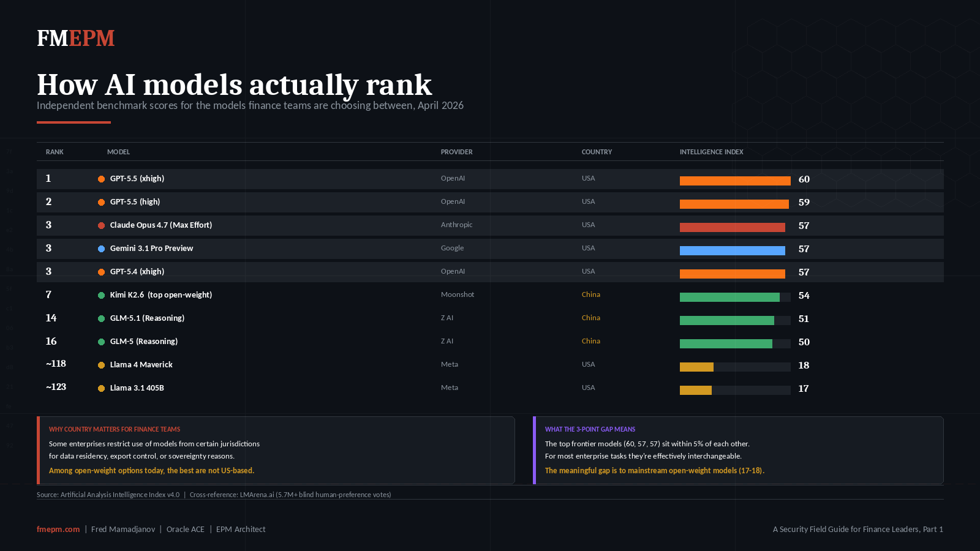980x551 pixels.
Task: Select the green dot beside GLM-5.1 (Reasoning)
Action: pyautogui.click(x=101, y=318)
